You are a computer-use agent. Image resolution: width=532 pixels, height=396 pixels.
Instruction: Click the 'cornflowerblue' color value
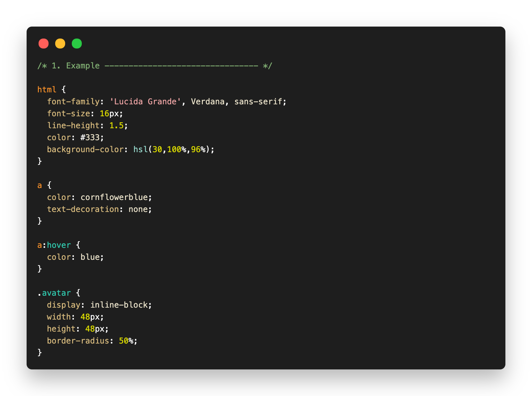click(x=114, y=197)
